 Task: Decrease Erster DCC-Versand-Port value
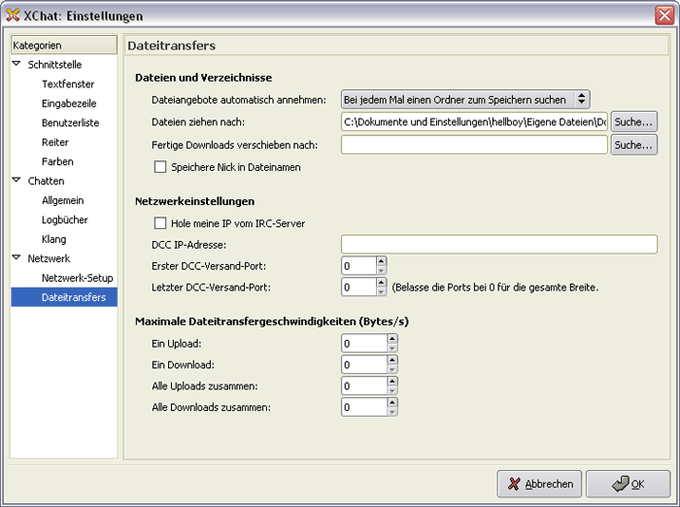(381, 271)
